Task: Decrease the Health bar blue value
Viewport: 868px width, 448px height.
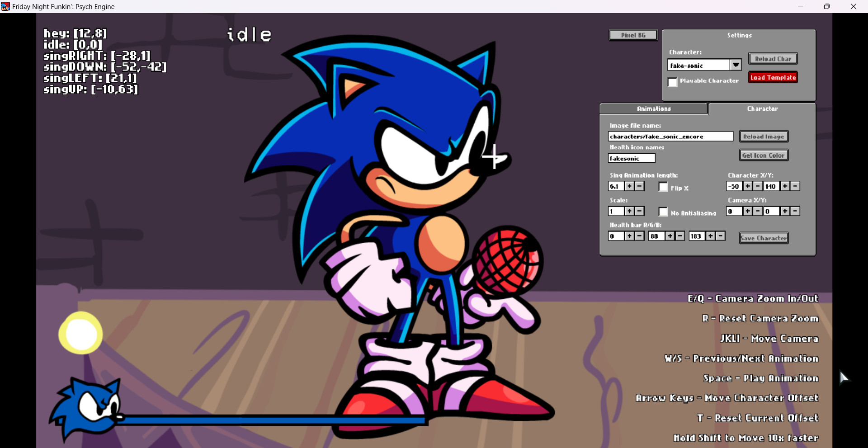Action: click(x=721, y=236)
